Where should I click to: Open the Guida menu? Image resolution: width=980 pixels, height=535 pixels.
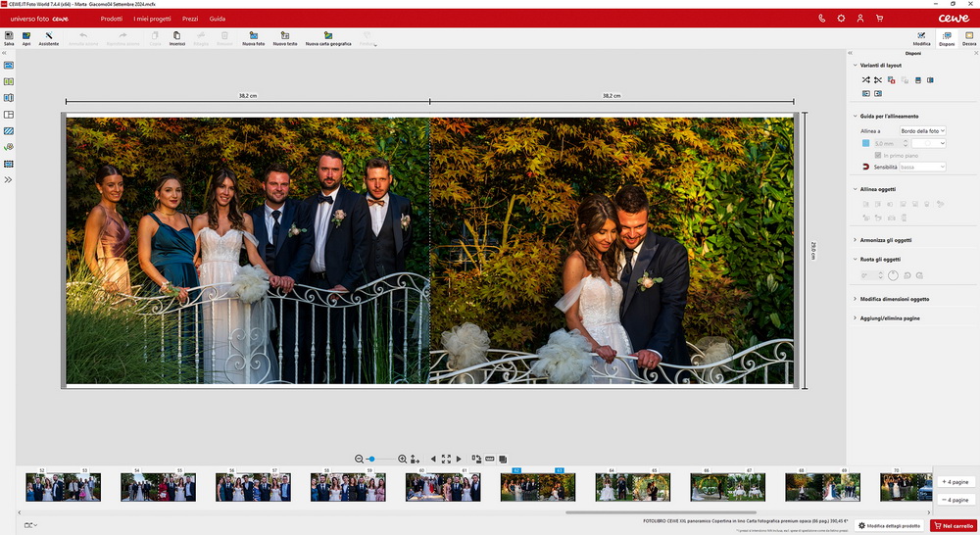[218, 19]
